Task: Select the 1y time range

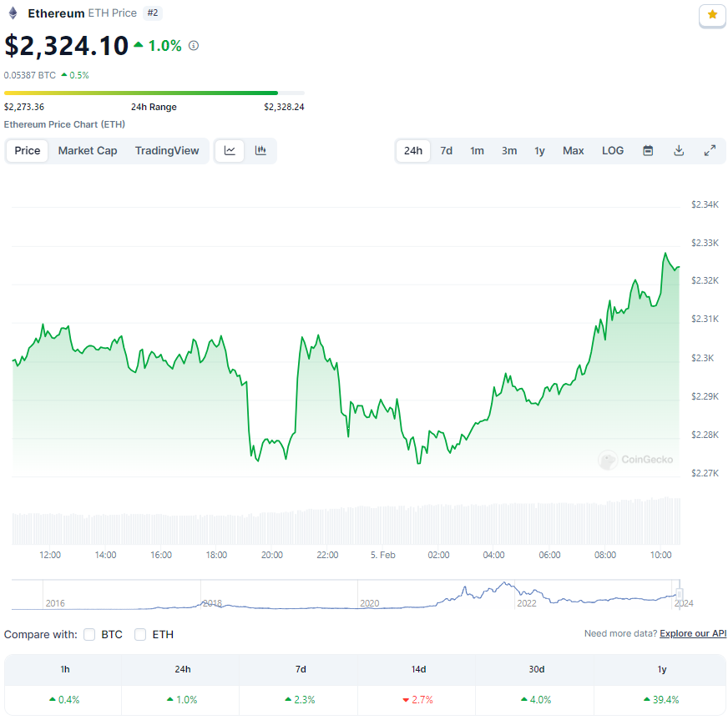Action: 539,151
